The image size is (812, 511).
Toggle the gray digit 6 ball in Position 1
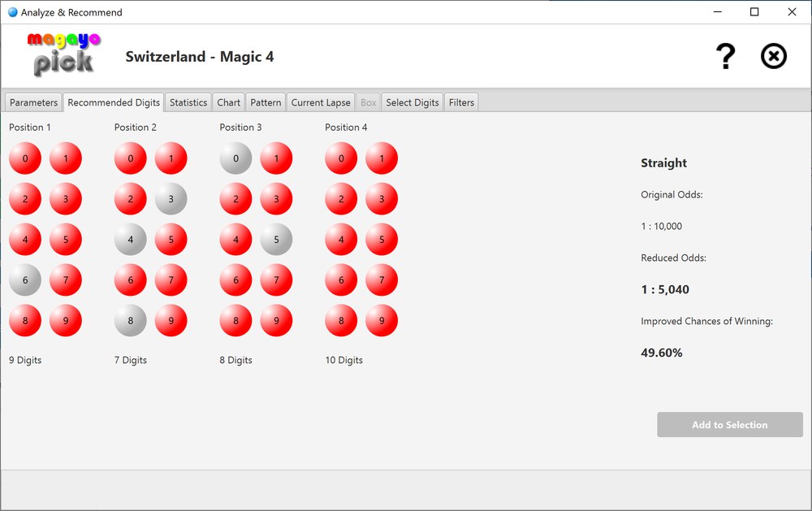coord(25,279)
